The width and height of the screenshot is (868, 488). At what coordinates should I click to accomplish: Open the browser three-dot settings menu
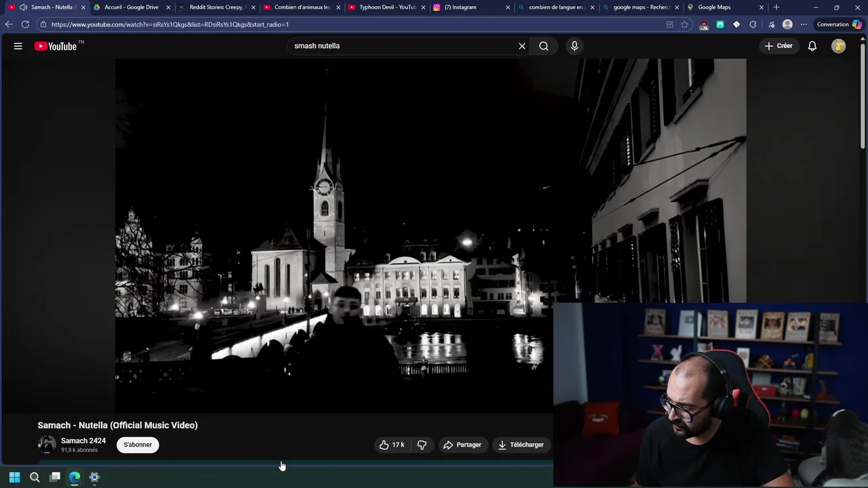tap(804, 24)
